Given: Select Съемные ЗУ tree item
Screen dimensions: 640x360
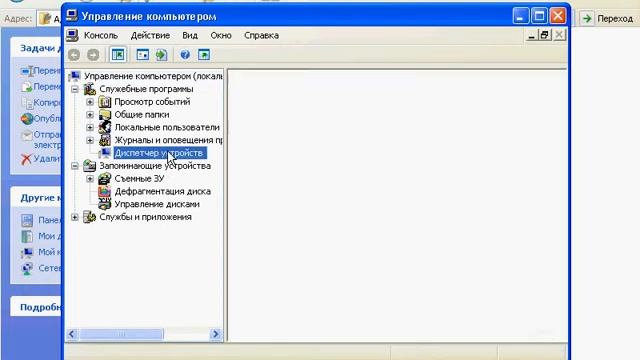Looking at the screenshot, I should coord(139,179).
